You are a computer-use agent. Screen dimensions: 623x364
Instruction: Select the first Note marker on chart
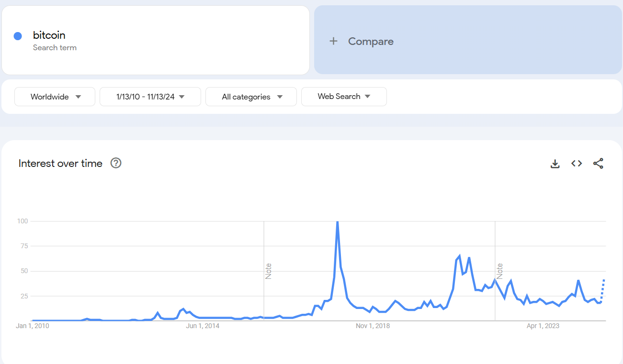point(268,271)
